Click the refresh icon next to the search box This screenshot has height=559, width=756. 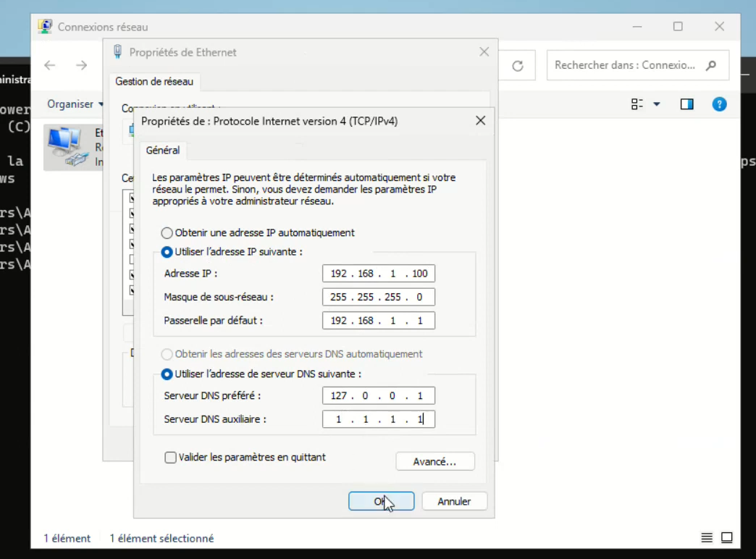[516, 65]
